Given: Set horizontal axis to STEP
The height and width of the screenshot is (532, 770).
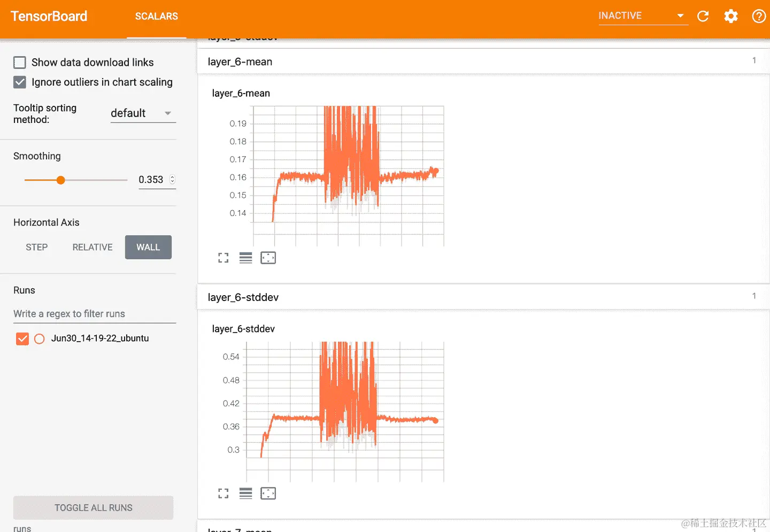Looking at the screenshot, I should tap(37, 247).
